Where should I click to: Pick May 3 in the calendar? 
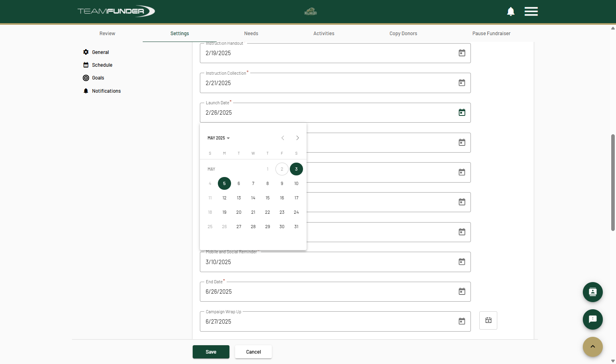point(296,169)
